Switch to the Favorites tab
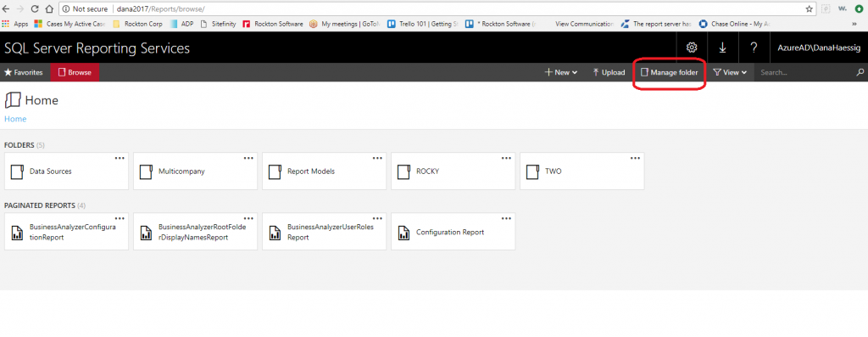Viewport: 868px width, 337px height. click(24, 72)
